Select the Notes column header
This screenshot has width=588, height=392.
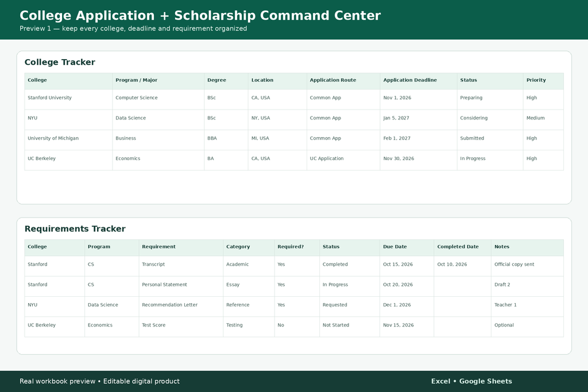[527, 247]
